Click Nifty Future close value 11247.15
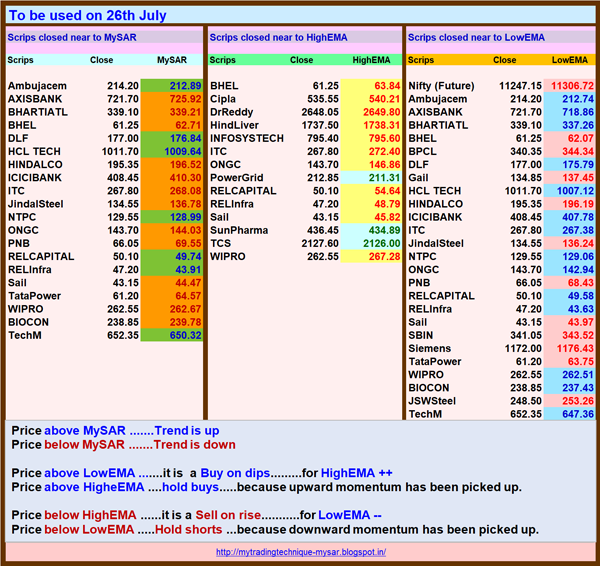Viewport: 600px width, 566px height. 520,86
